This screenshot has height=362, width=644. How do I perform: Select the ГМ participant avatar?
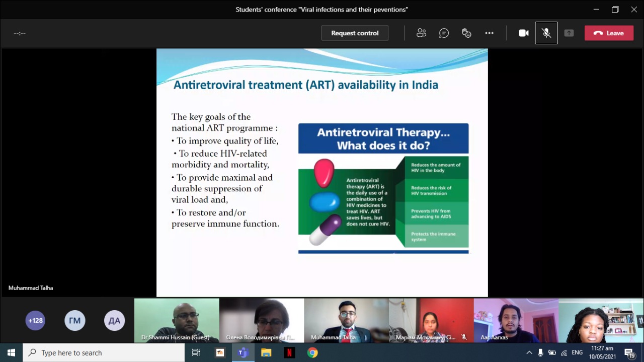pyautogui.click(x=75, y=321)
